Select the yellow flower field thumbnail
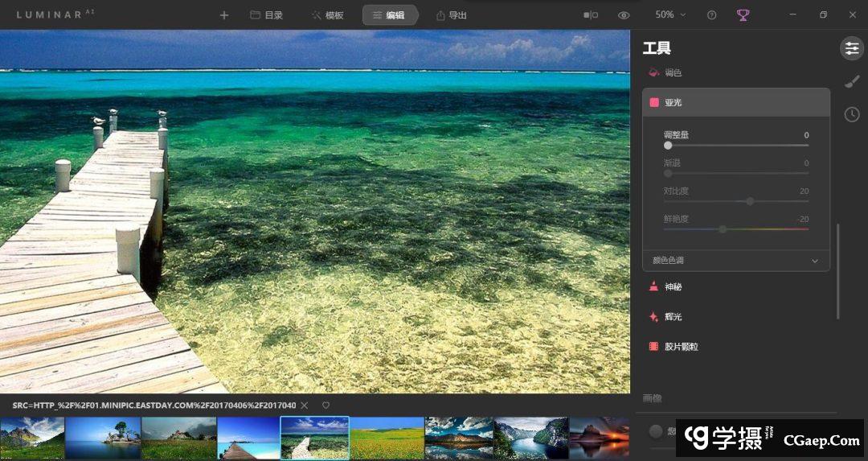The width and height of the screenshot is (868, 461). (387, 438)
